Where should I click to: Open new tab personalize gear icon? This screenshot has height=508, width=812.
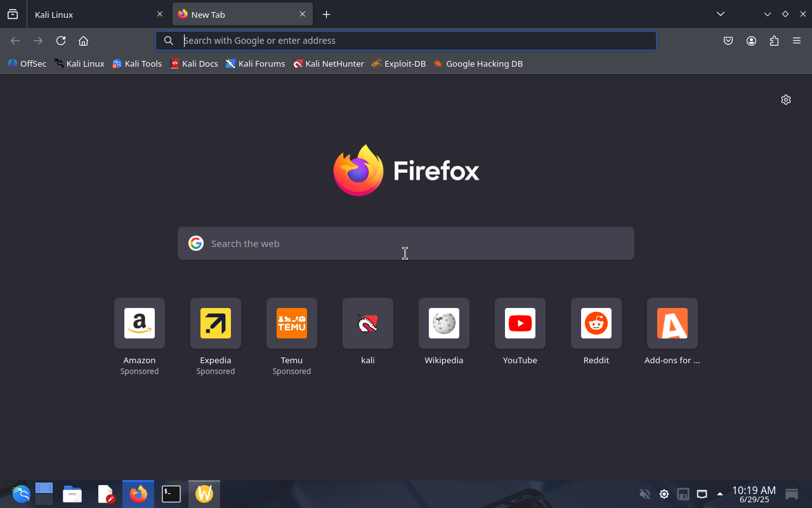click(x=786, y=100)
